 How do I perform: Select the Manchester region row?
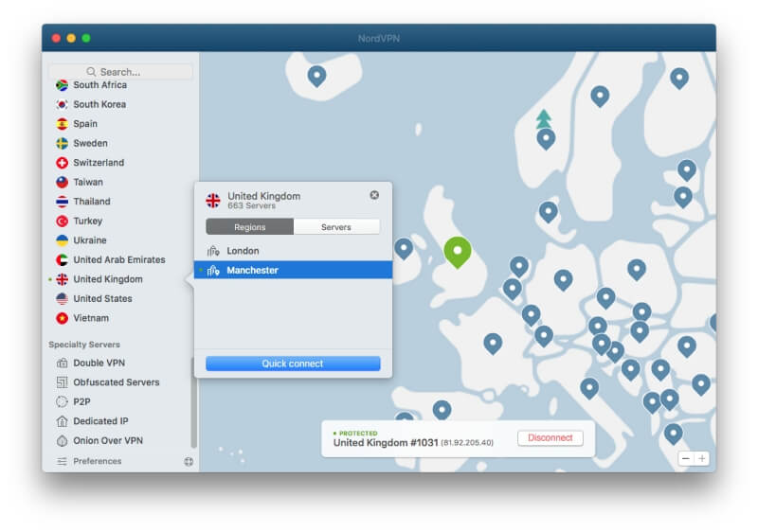293,271
